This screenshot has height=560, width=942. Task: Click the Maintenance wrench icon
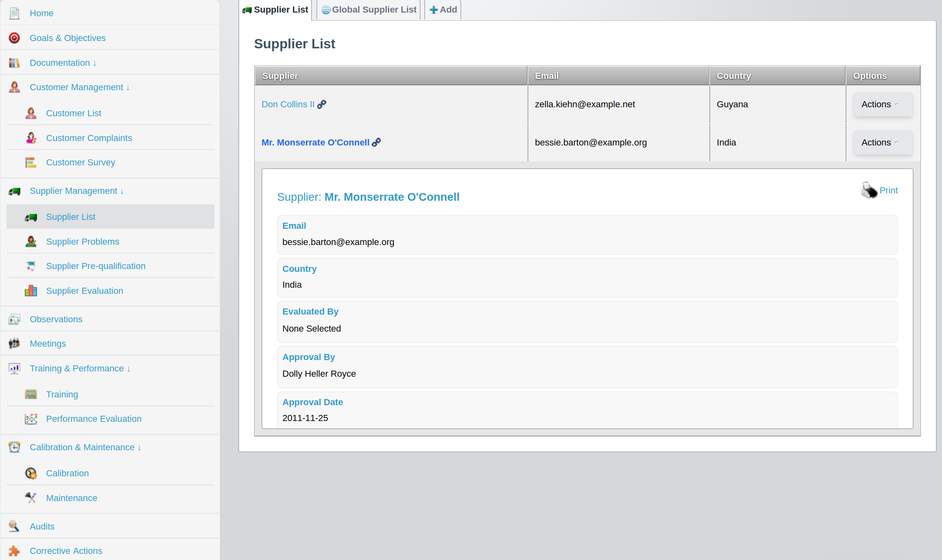(x=31, y=497)
